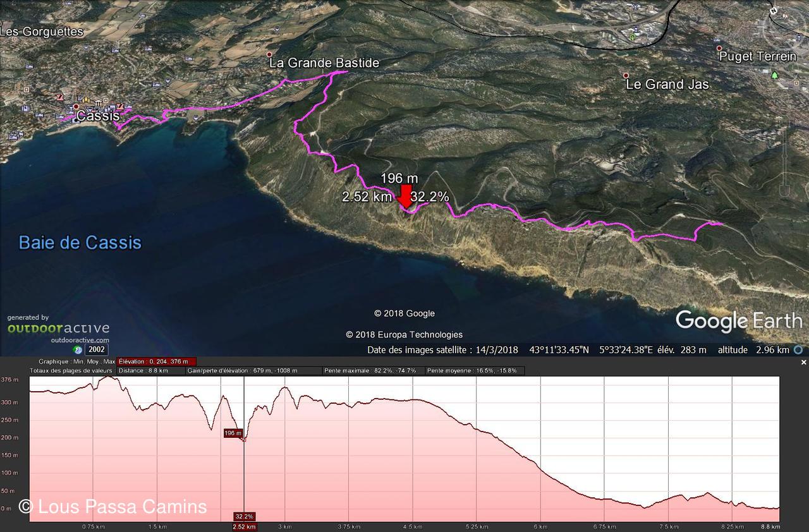
Task: Click the green tree park icon near Puget Terrein
Action: [774, 75]
